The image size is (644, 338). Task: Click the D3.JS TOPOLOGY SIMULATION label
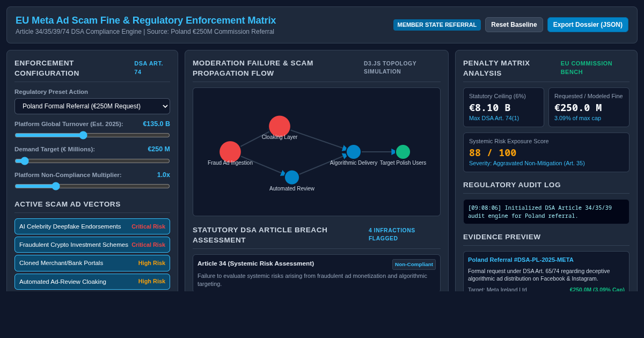pyautogui.click(x=390, y=68)
